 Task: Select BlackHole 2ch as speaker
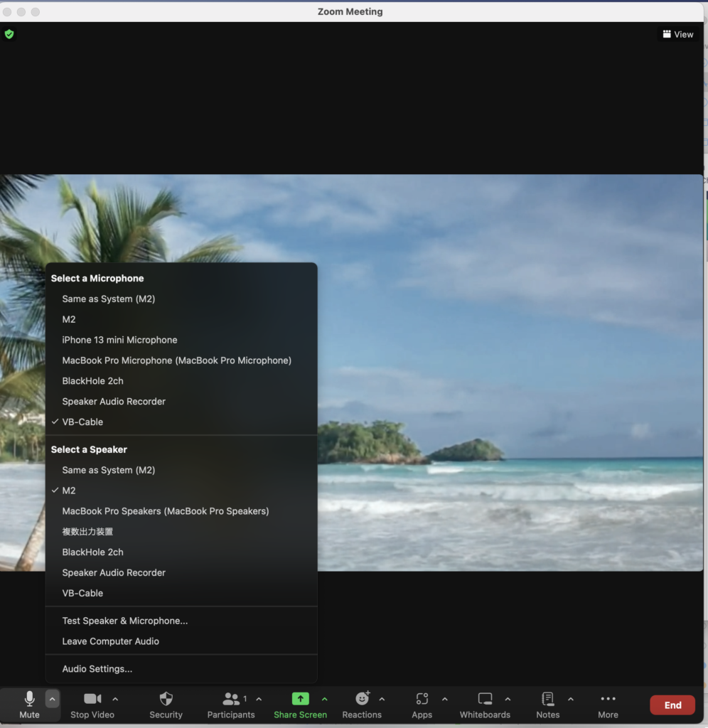[181, 552]
